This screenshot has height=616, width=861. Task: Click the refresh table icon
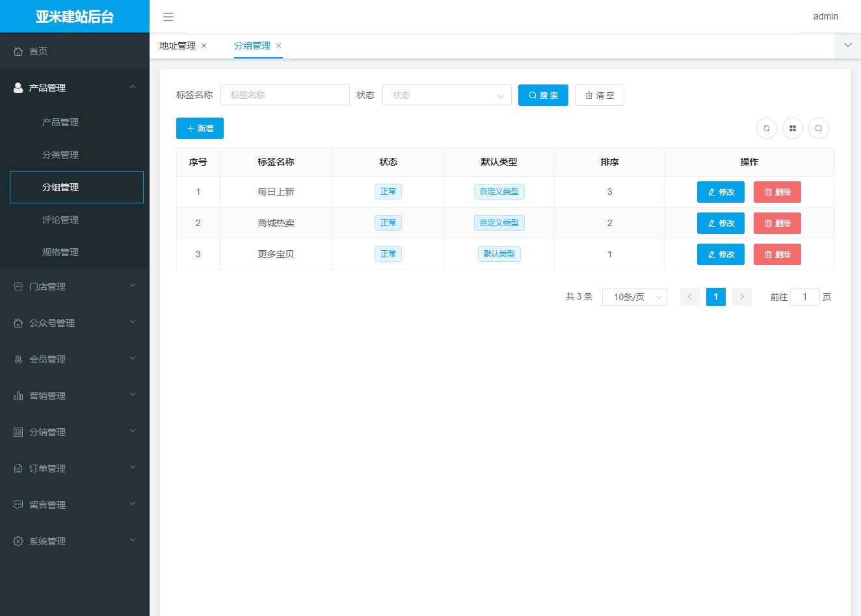767,129
